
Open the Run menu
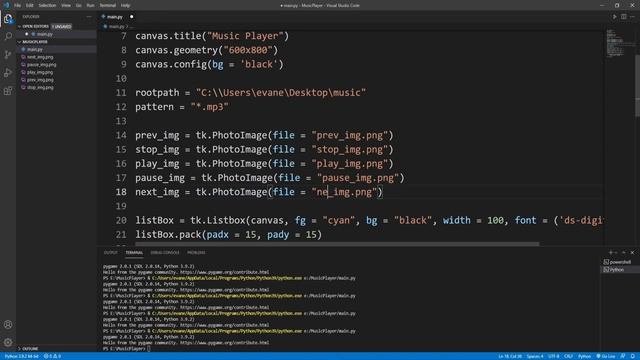[90, 5]
